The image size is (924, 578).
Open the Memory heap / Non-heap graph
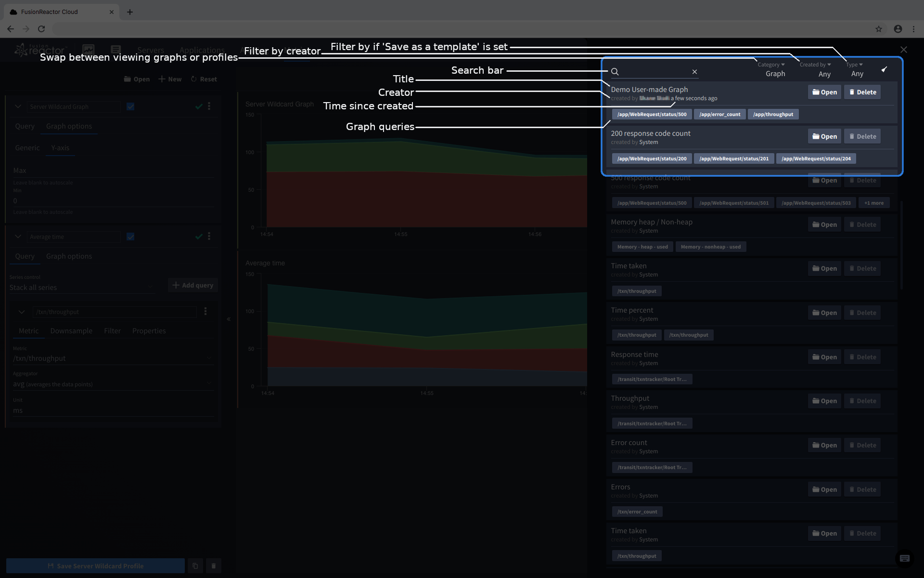(824, 224)
